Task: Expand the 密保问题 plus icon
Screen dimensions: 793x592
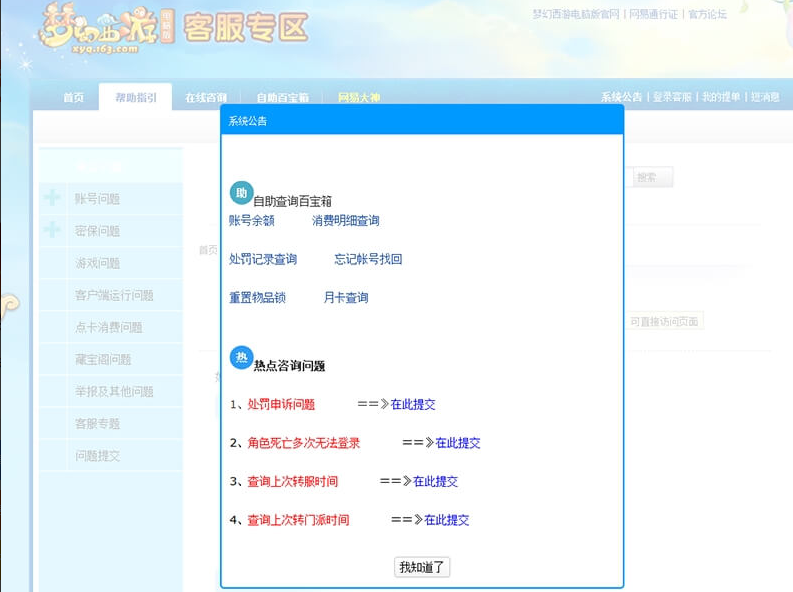Action: pos(52,230)
